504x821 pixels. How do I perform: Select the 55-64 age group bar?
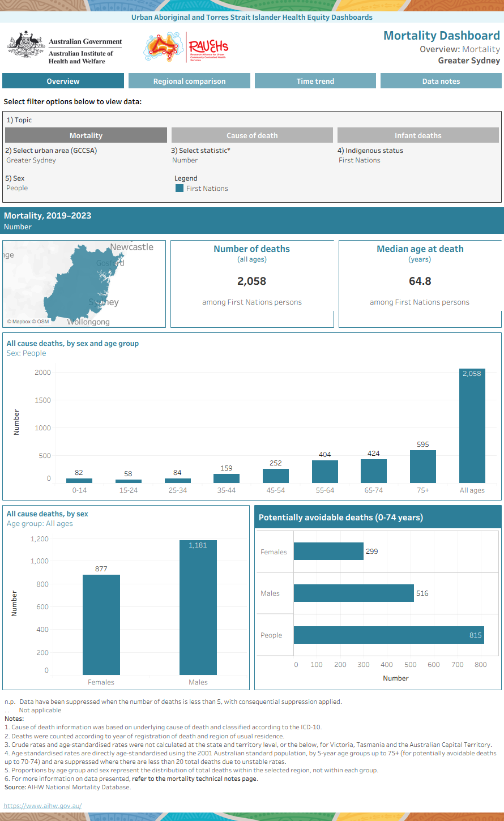(x=325, y=472)
